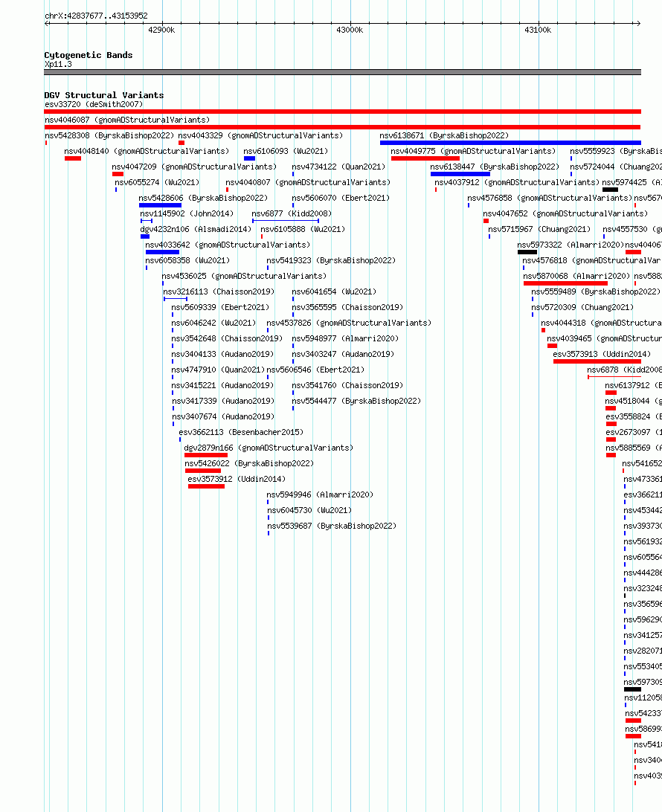
Task: Select nsv6106093 (Wu2021) label
Action: pos(286,151)
